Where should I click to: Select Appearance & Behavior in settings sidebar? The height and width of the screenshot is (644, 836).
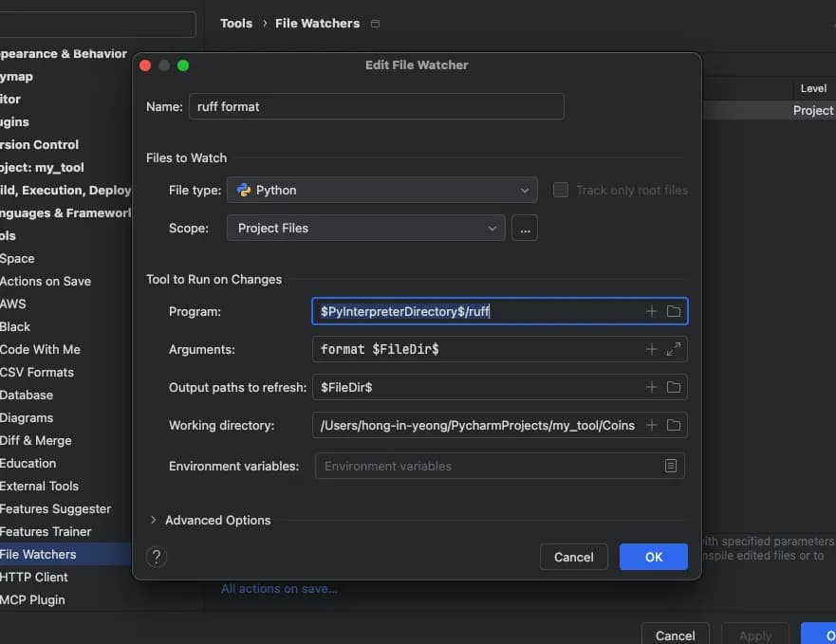pyautogui.click(x=64, y=54)
